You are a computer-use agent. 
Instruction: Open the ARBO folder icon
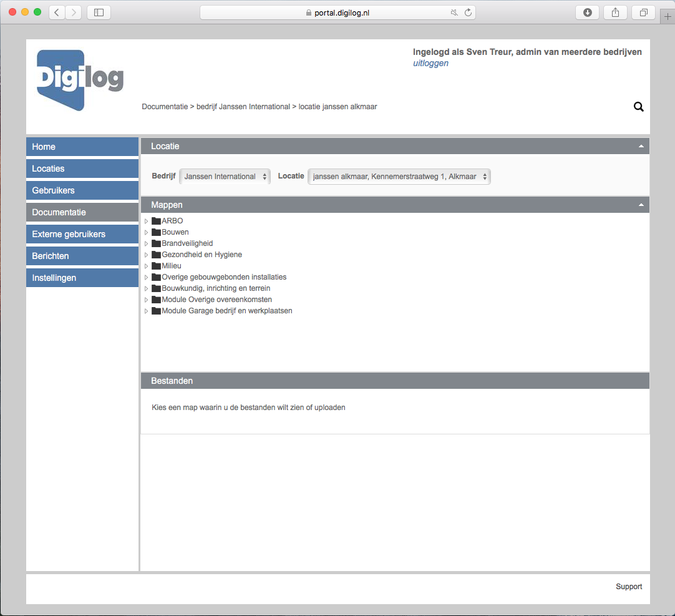click(x=156, y=220)
